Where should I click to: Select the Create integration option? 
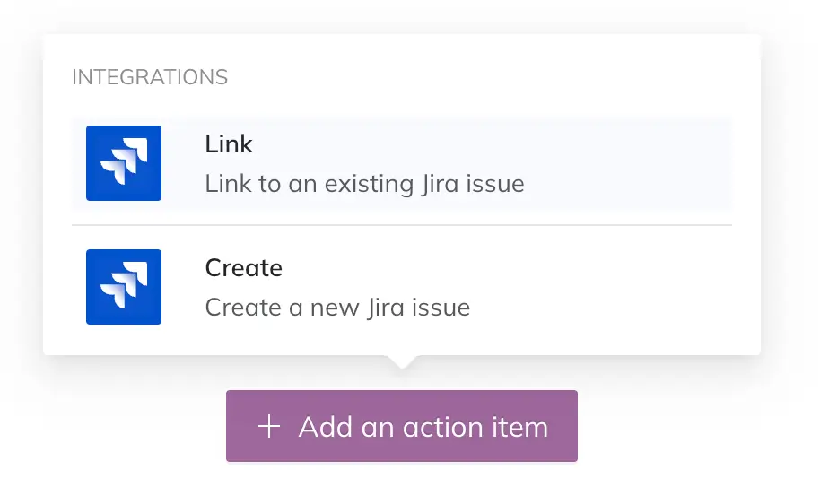(x=401, y=287)
